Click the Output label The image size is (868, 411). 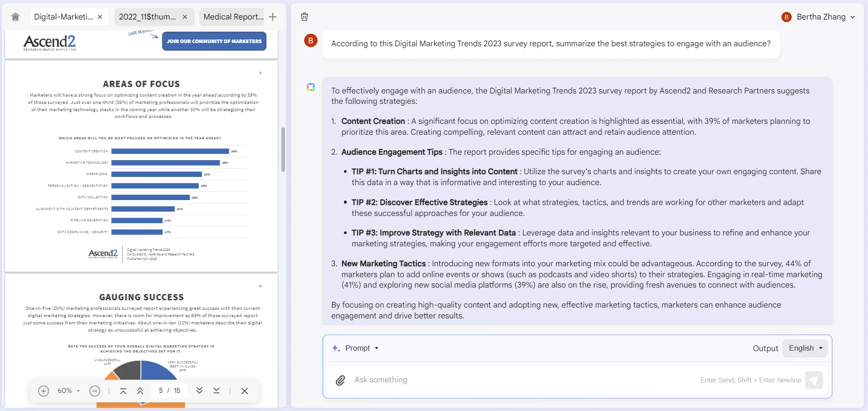(765, 348)
